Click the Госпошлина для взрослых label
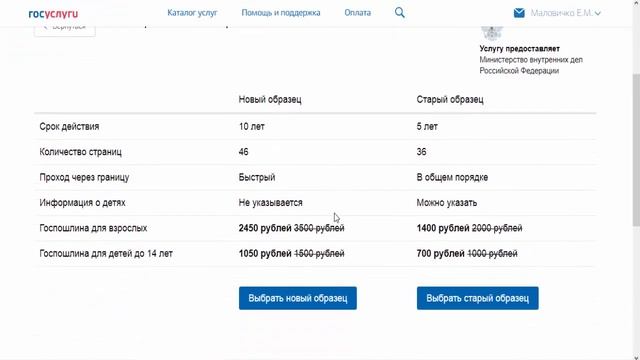Viewport: 640px width, 360px height. 93,228
